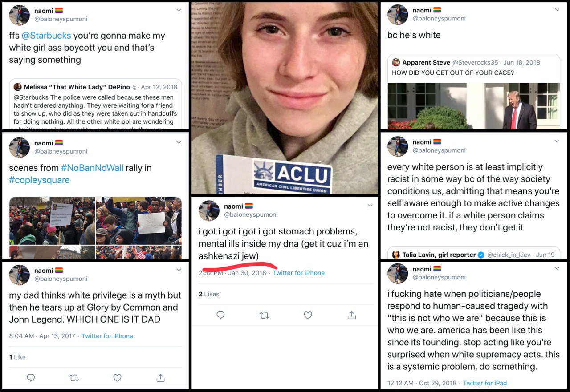Click the ACLU selfie photo
The image size is (570, 392).
click(x=285, y=98)
